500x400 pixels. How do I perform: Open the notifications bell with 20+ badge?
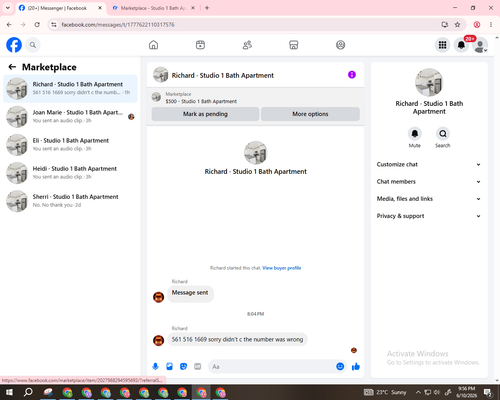461,45
